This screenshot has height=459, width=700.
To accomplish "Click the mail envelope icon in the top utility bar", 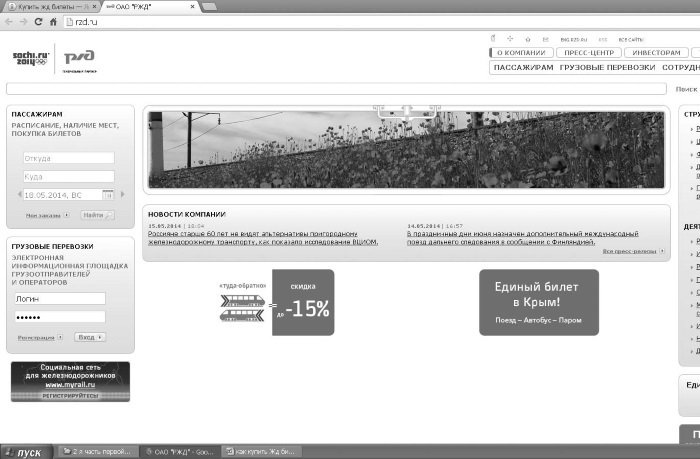I will coord(546,39).
